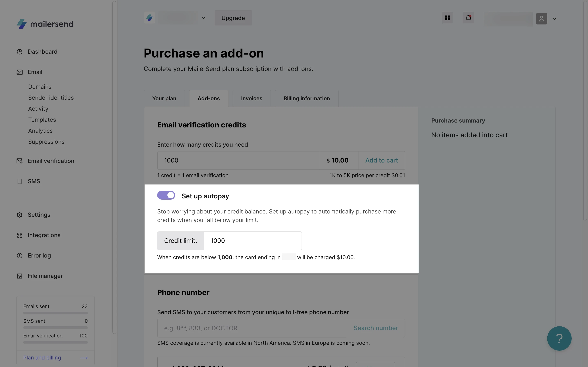
Task: Click the Search number button
Action: click(376, 328)
